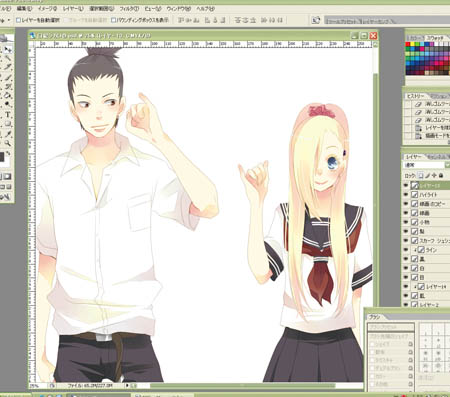Select the Eyedropper tool
450x397 pixels.
[x=8, y=134]
